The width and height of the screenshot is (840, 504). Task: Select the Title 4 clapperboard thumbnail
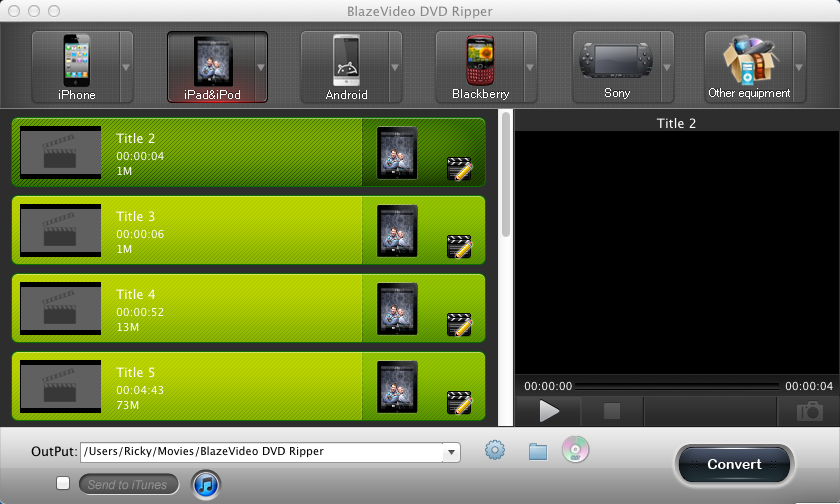click(x=61, y=309)
